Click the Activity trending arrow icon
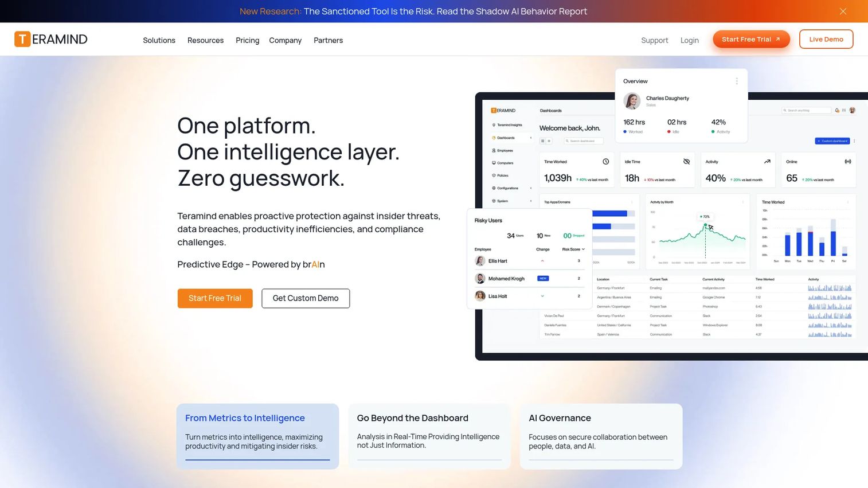The image size is (868, 488). click(767, 162)
